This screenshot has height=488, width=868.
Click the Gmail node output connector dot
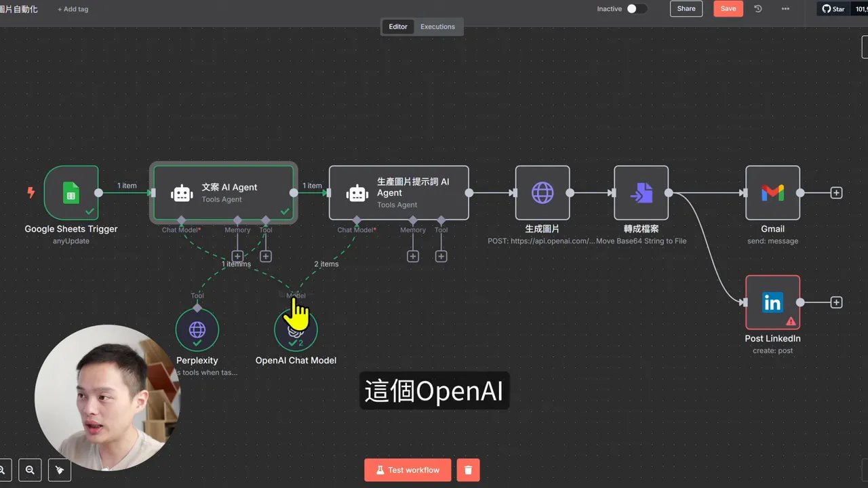click(x=800, y=192)
